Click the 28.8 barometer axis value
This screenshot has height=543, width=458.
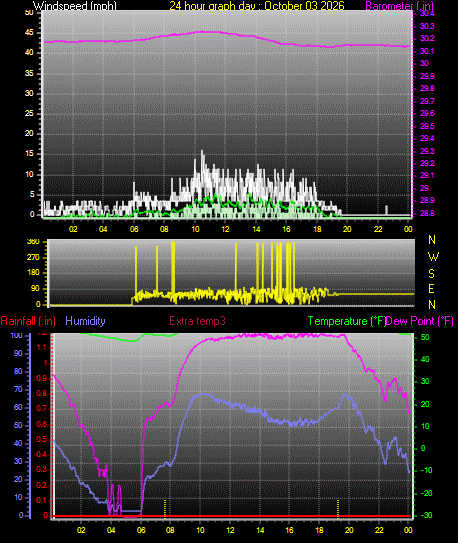pos(427,214)
